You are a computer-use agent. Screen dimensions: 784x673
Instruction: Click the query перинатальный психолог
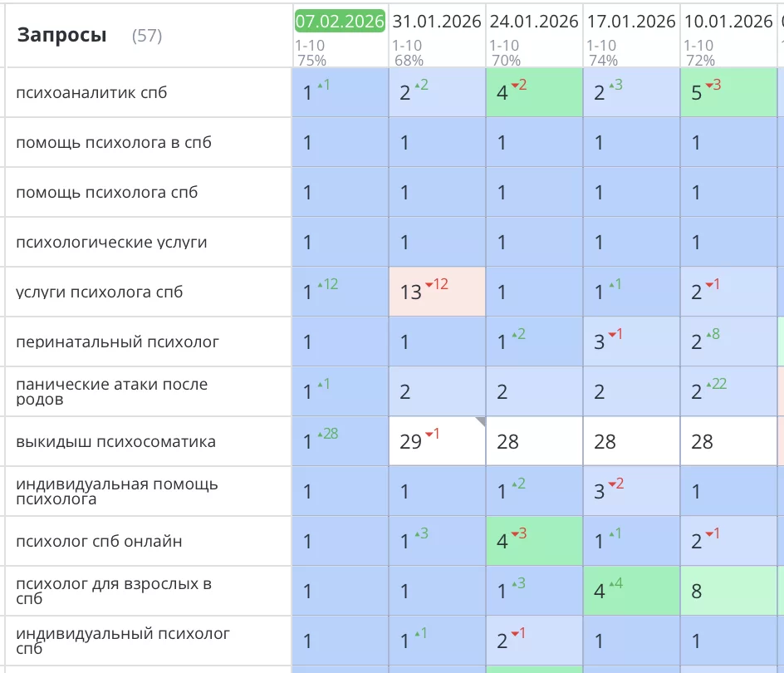tap(115, 341)
